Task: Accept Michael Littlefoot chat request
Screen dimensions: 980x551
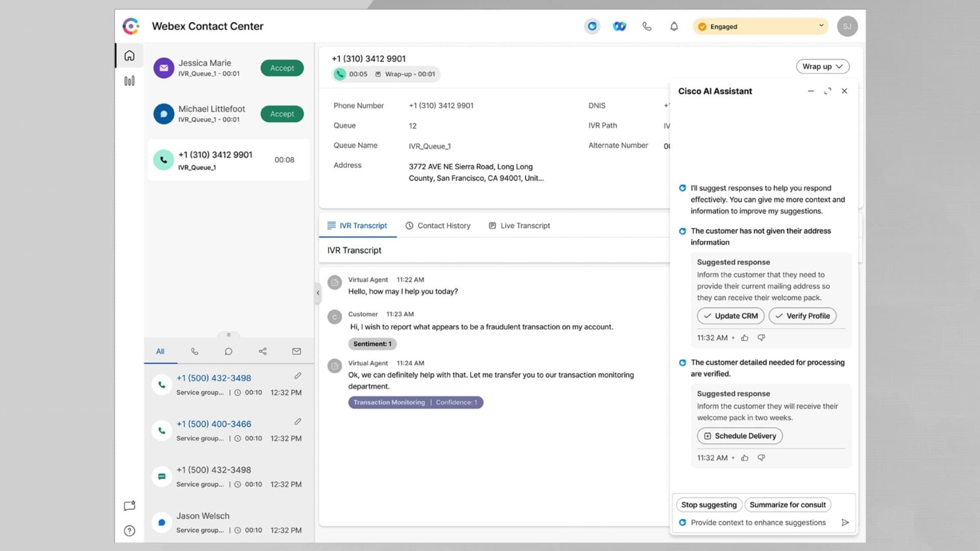Action: (282, 114)
